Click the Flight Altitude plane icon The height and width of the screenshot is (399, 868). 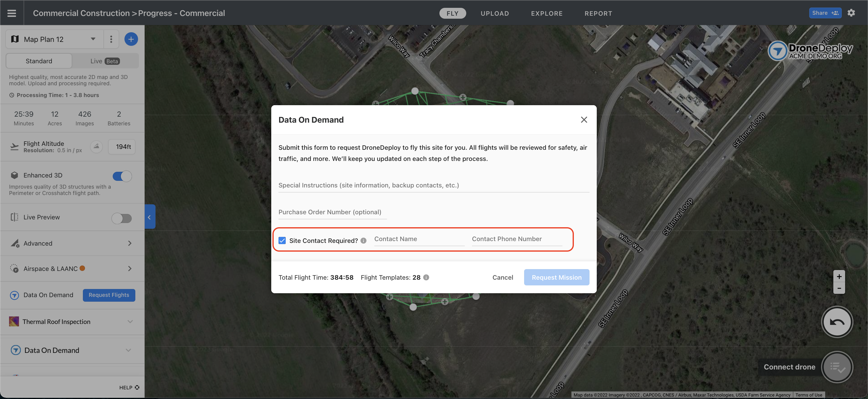click(14, 146)
